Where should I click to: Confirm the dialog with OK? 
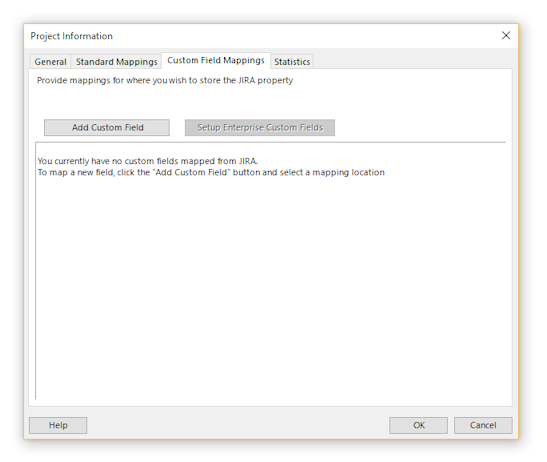click(419, 425)
